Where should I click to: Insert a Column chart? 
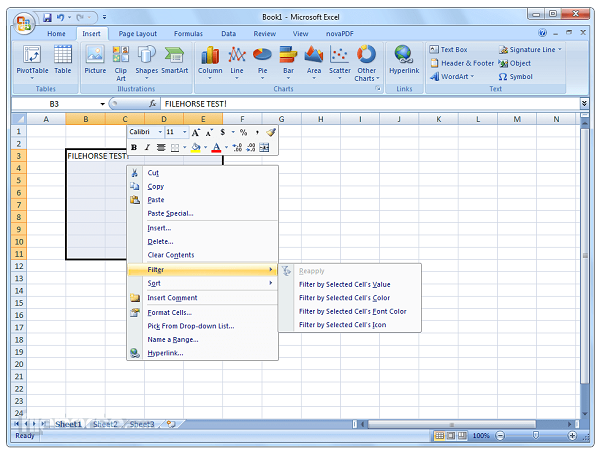pos(210,62)
